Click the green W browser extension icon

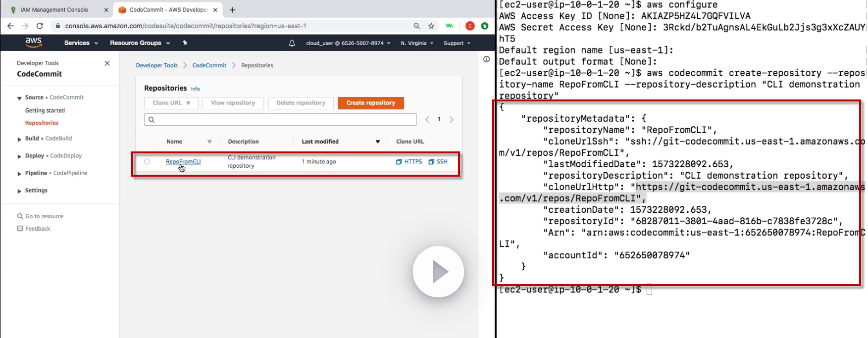450,26
